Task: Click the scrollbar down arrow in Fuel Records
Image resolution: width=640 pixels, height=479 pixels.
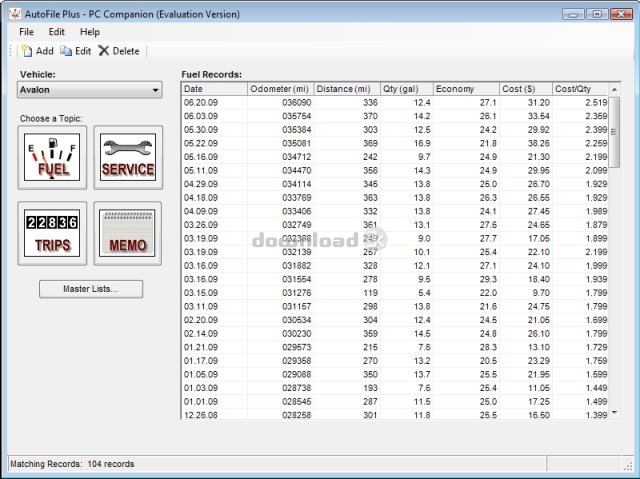Action: 614,413
